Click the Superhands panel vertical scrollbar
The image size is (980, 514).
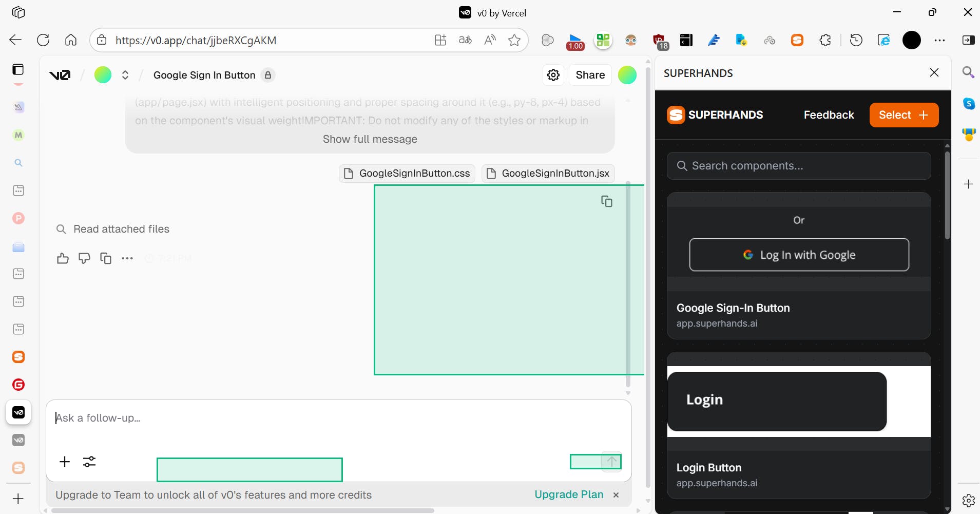click(947, 195)
